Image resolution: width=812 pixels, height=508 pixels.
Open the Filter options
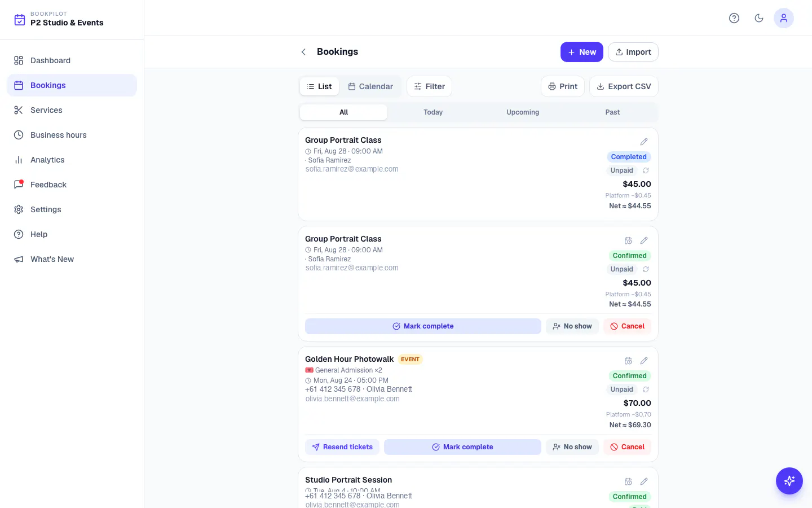click(429, 86)
